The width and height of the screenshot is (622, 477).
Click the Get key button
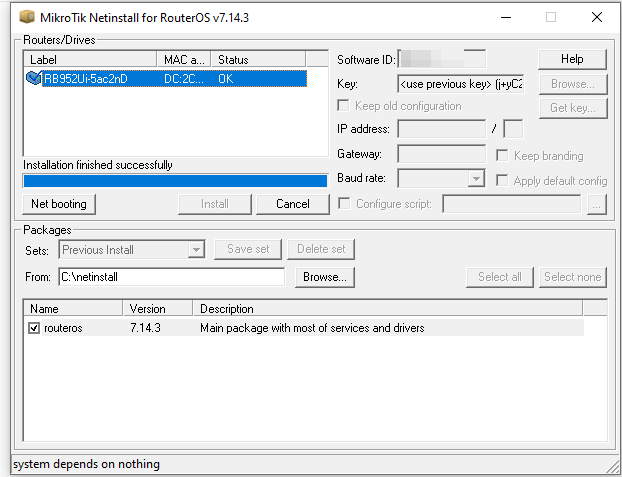573,108
